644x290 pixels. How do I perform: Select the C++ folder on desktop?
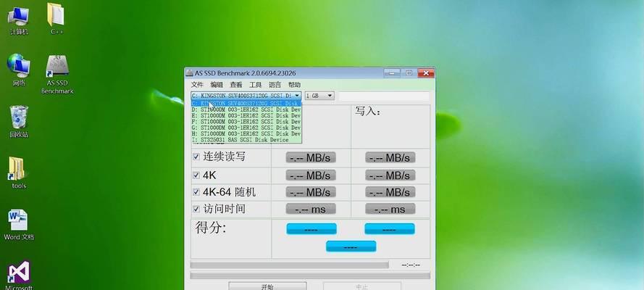click(57, 18)
